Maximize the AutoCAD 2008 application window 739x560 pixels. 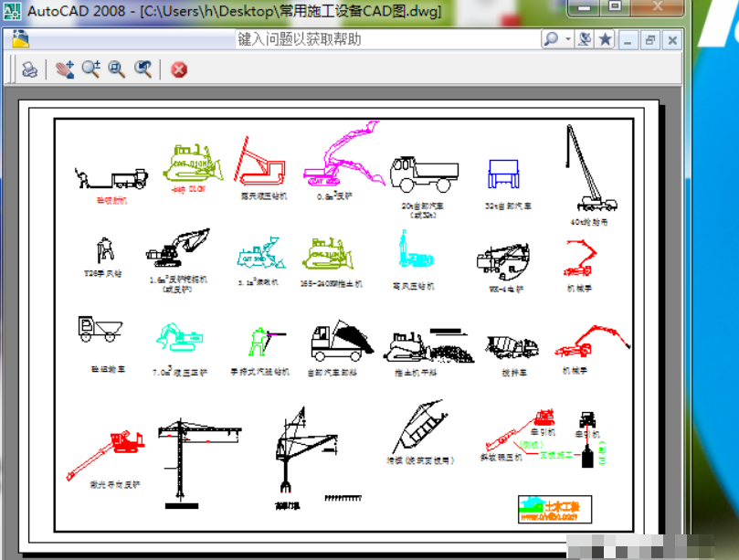[615, 7]
